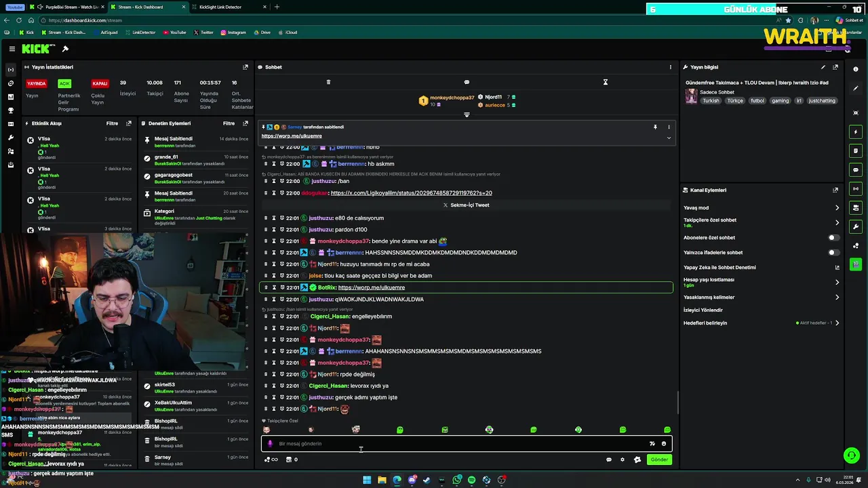
Task: Unpin the pinned message via its pin icon
Action: pyautogui.click(x=655, y=127)
